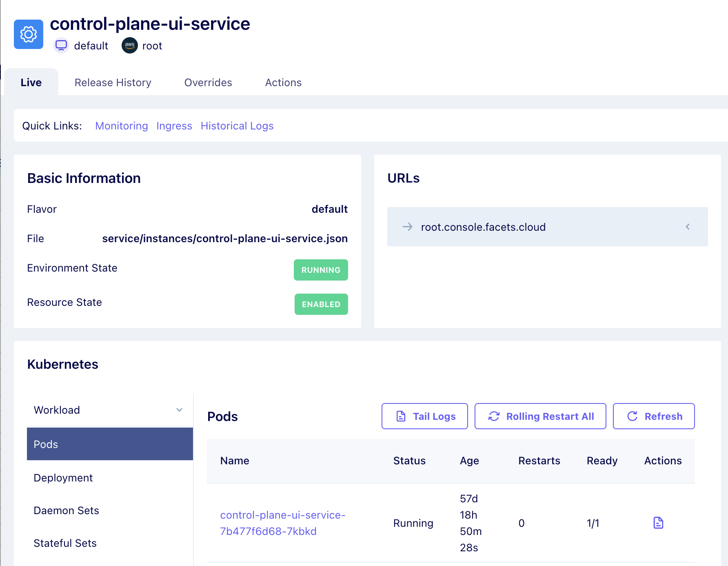Viewport: 728px width, 566px height.
Task: Follow the Ingress quick link
Action: point(174,126)
